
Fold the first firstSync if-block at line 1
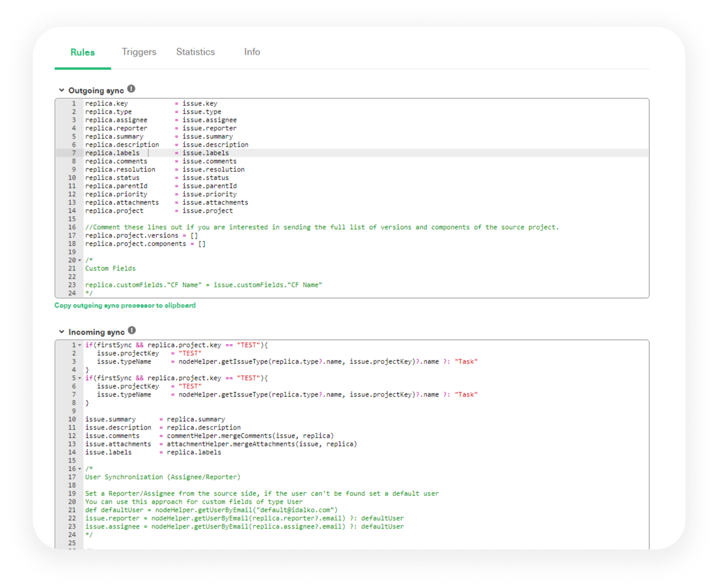point(80,345)
